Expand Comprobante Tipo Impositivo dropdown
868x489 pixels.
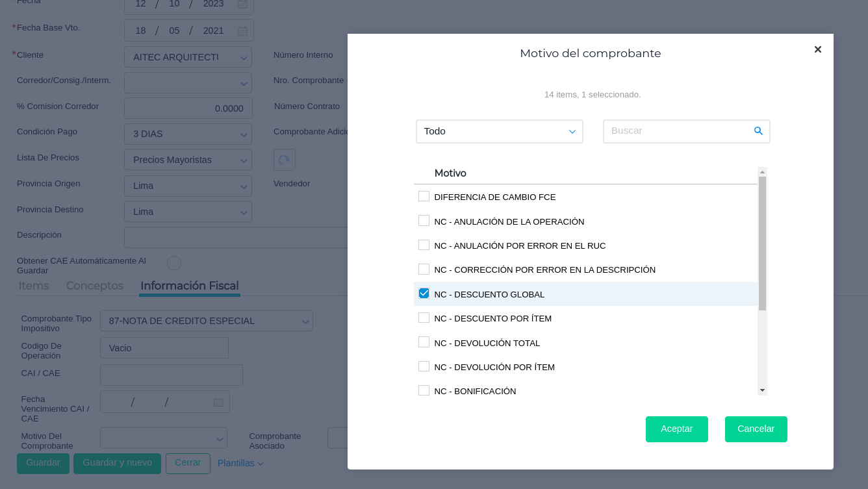pos(206,321)
